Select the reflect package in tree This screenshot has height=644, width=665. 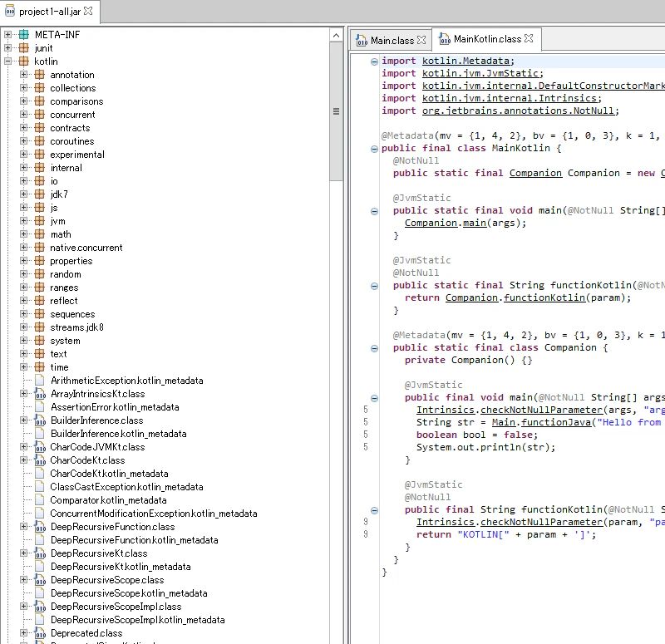(64, 301)
